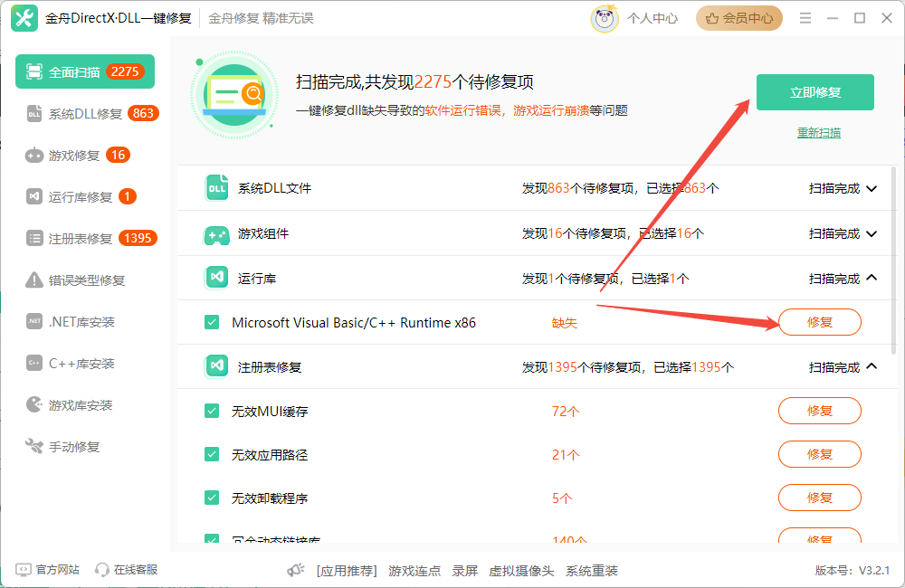
Task: Uncheck Microsoft Visual Basic/C++ Runtime x86 checkbox
Action: coord(212,322)
